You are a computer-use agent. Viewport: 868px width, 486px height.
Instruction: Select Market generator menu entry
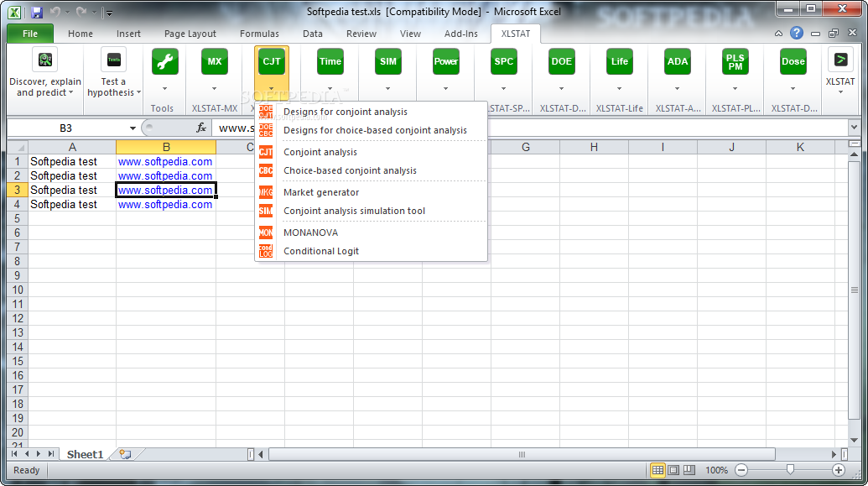372,192
